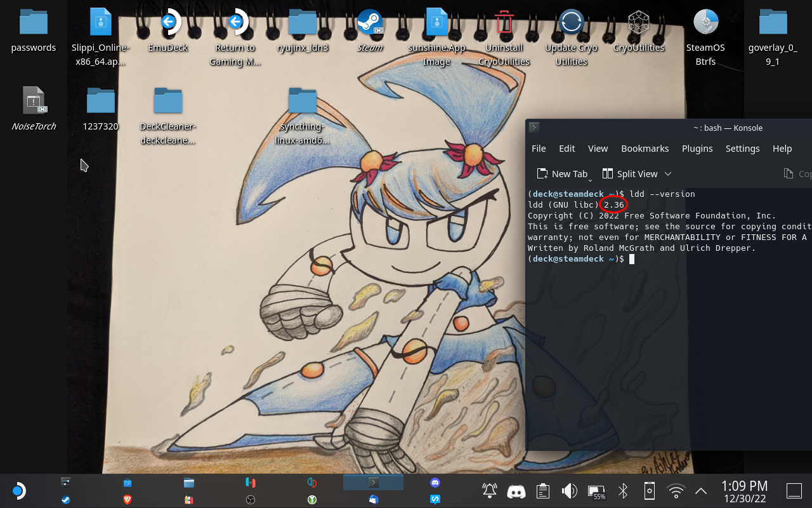Open the application launcher in the taskbar

click(18, 491)
